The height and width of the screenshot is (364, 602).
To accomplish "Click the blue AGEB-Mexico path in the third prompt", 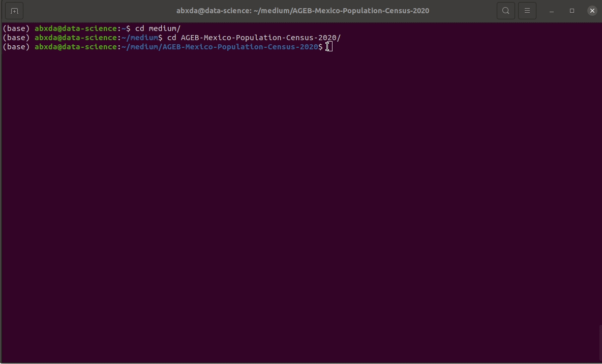I will [220, 47].
